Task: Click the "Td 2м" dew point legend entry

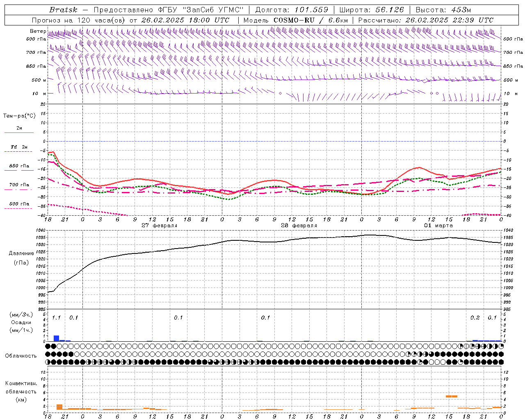Action: 19,147
